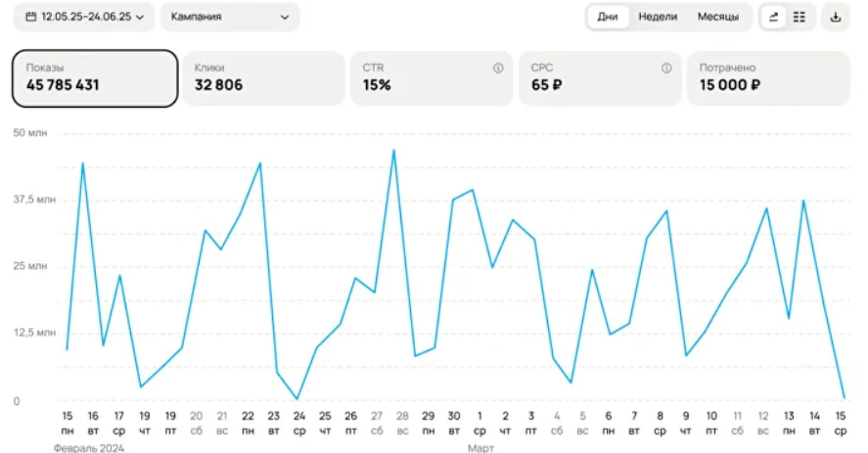Click the calendar icon in date picker
Viewport: 868px width, 453px height.
tap(31, 17)
